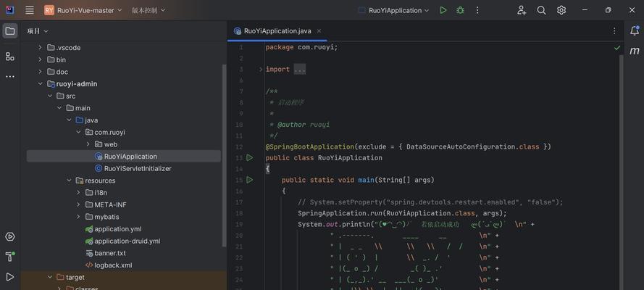Image resolution: width=644 pixels, height=290 pixels.
Task: Select the target folder row
Action: [x=124, y=277]
